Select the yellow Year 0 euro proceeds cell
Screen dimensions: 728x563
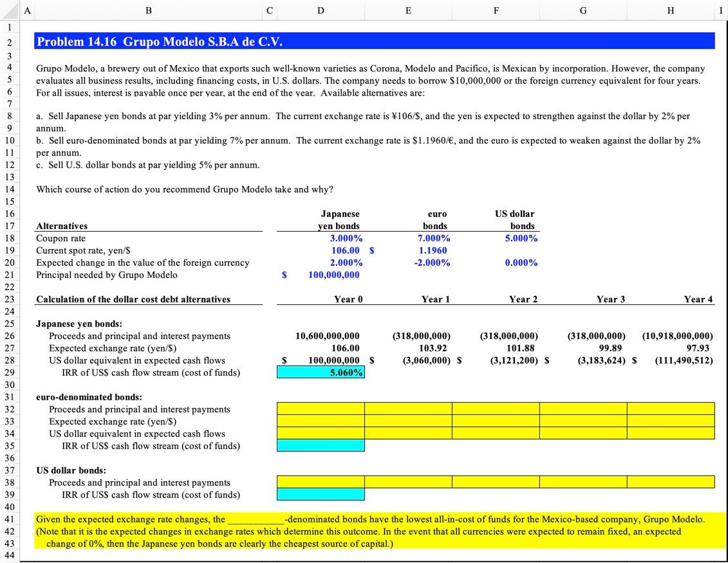tap(321, 409)
